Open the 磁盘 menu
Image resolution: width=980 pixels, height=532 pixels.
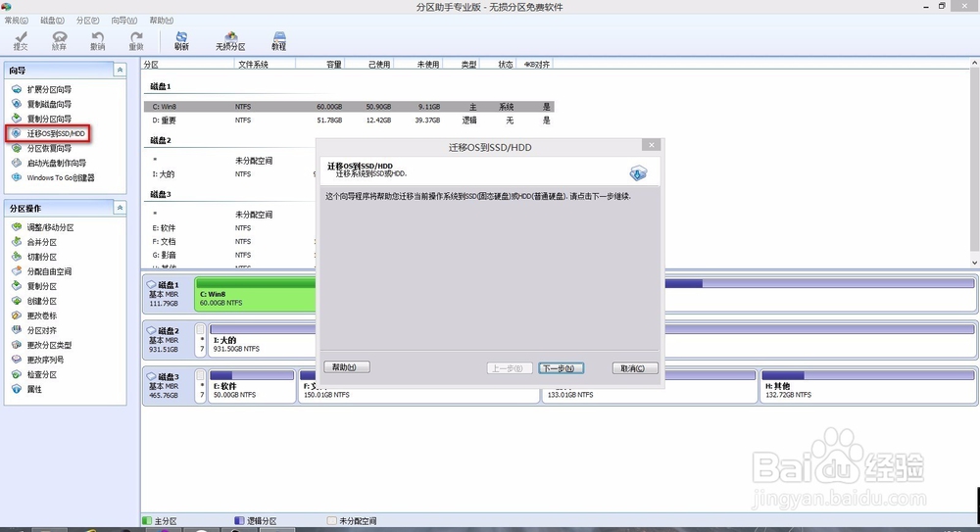coord(53,20)
